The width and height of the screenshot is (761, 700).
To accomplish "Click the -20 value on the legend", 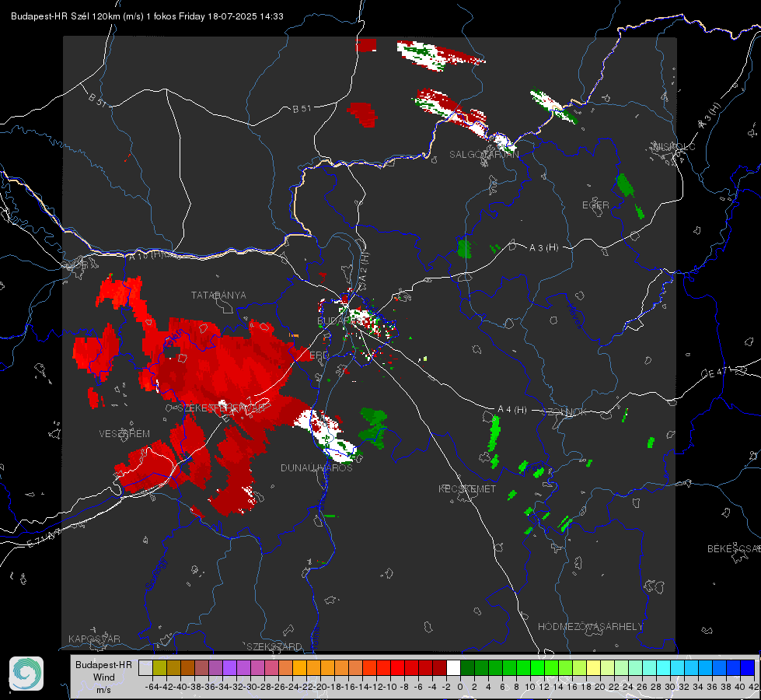I will click(320, 687).
